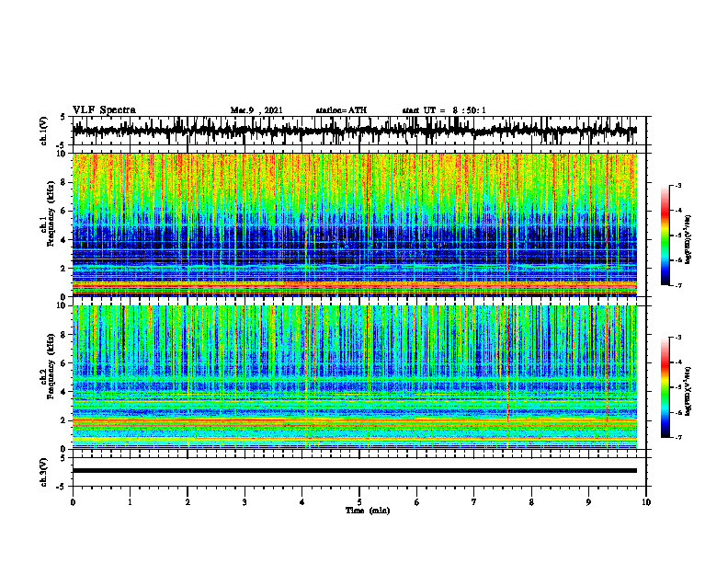Click time axis tick label 1
The image size is (728, 563).
(130, 502)
